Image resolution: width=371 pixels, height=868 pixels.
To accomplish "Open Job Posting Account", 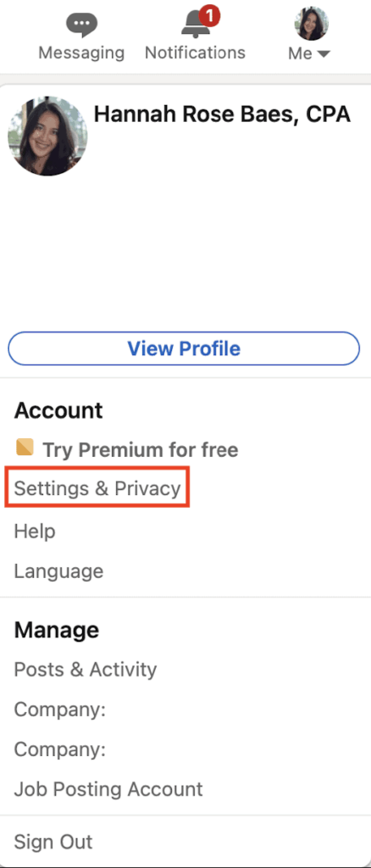I will pos(108,789).
